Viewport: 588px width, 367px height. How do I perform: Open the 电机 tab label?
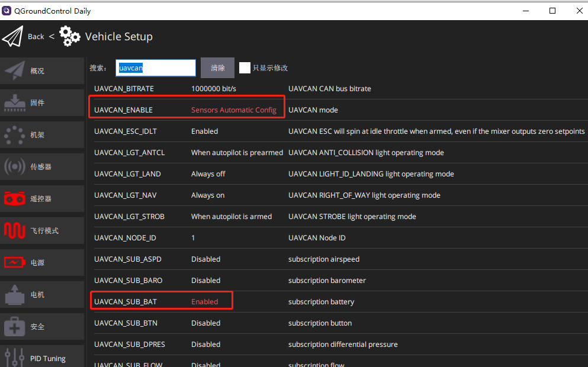pyautogui.click(x=37, y=295)
